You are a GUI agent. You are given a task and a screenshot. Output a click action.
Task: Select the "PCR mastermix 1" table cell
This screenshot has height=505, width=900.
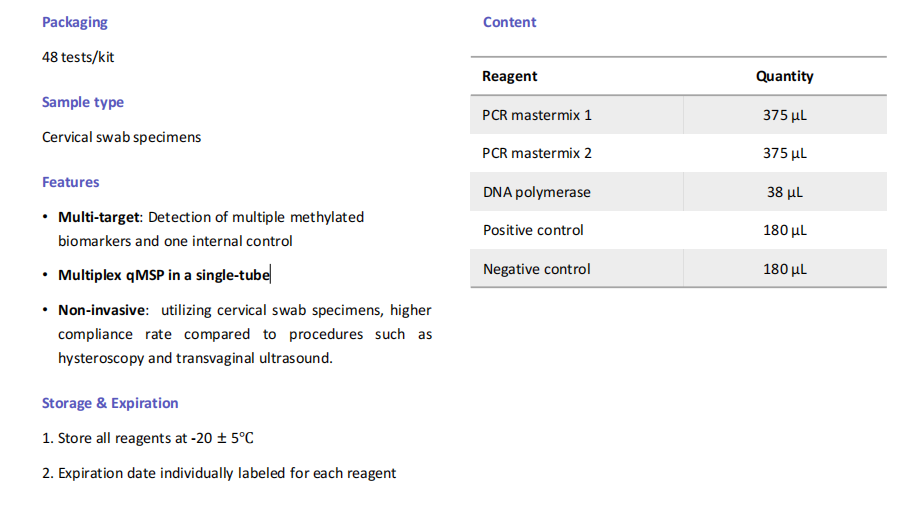click(537, 115)
